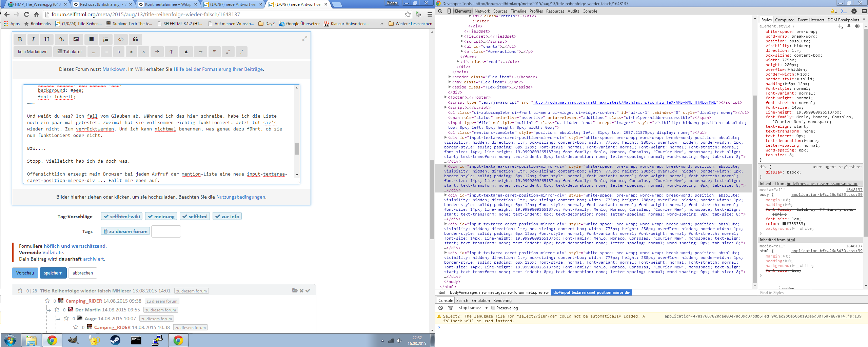Expand the header flex-item node
Screen dimensions: 868x347
(449, 77)
